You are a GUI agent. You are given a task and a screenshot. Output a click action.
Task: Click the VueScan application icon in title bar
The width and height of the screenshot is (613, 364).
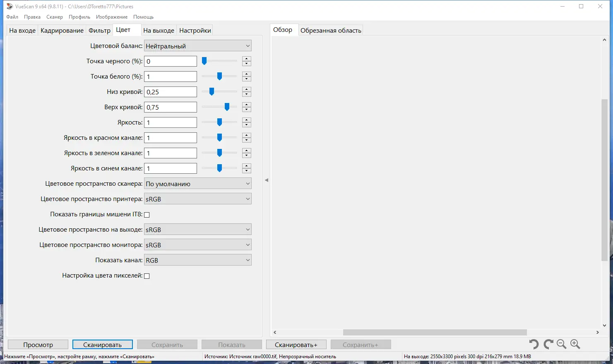(x=10, y=6)
